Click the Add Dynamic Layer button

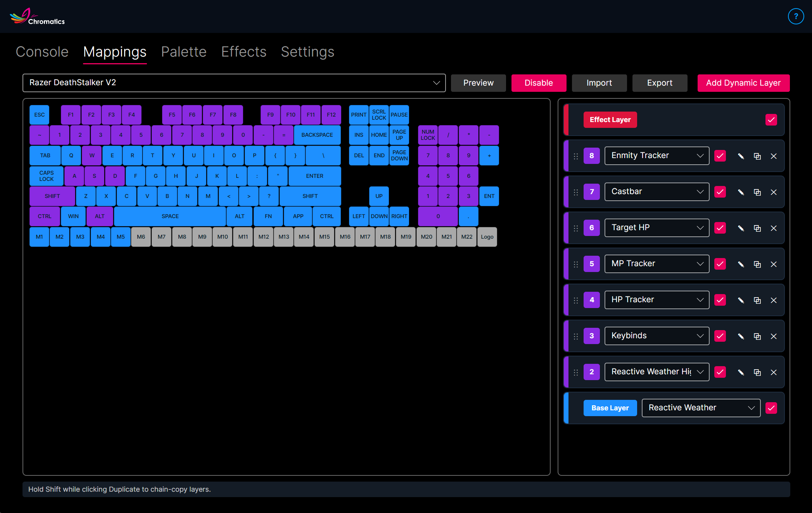[x=743, y=83]
